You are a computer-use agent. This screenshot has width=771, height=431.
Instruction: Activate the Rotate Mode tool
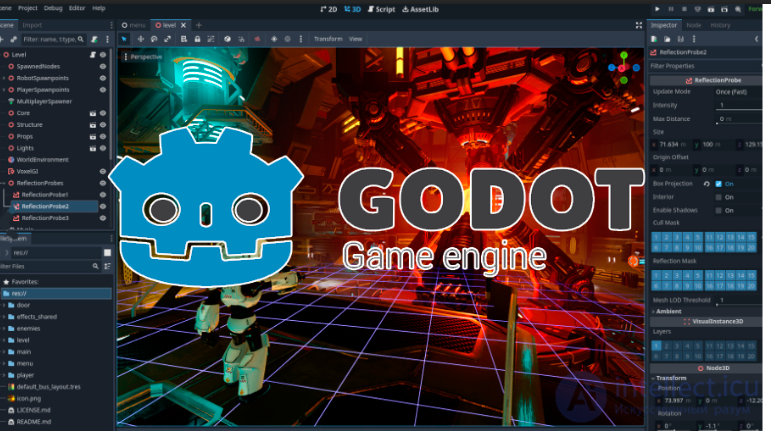154,39
